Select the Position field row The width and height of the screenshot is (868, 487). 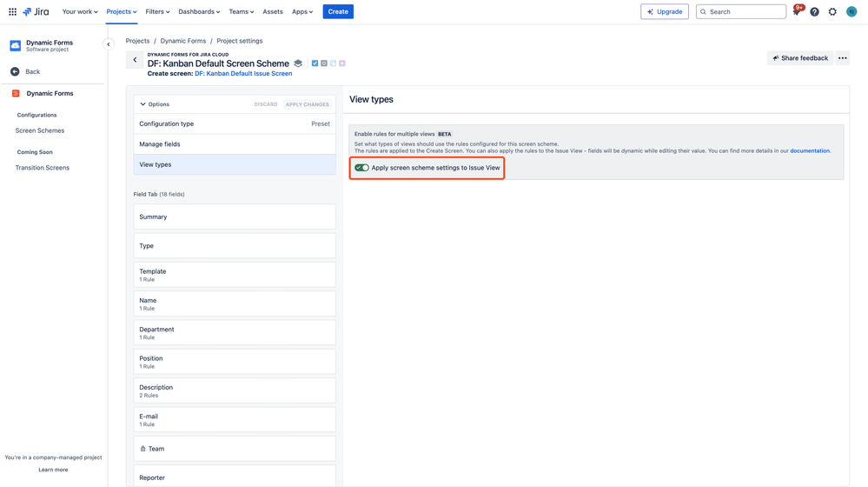[235, 362]
